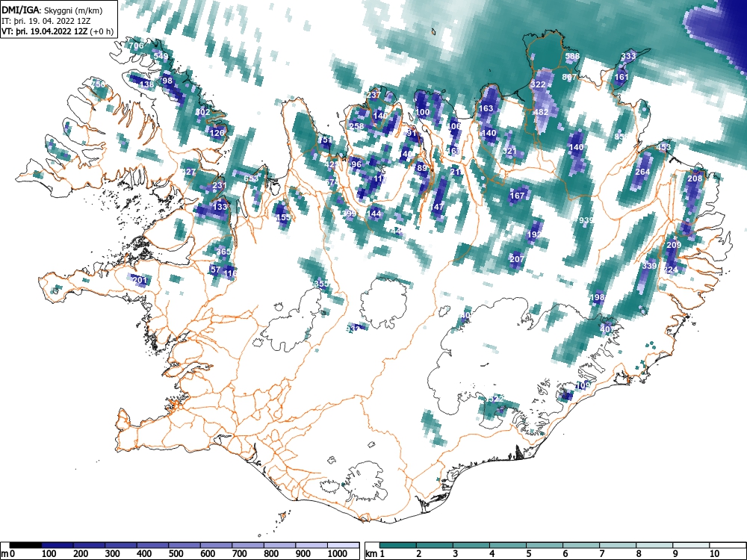Select the map value 106
This screenshot has height=560, width=747.
[x=454, y=126]
